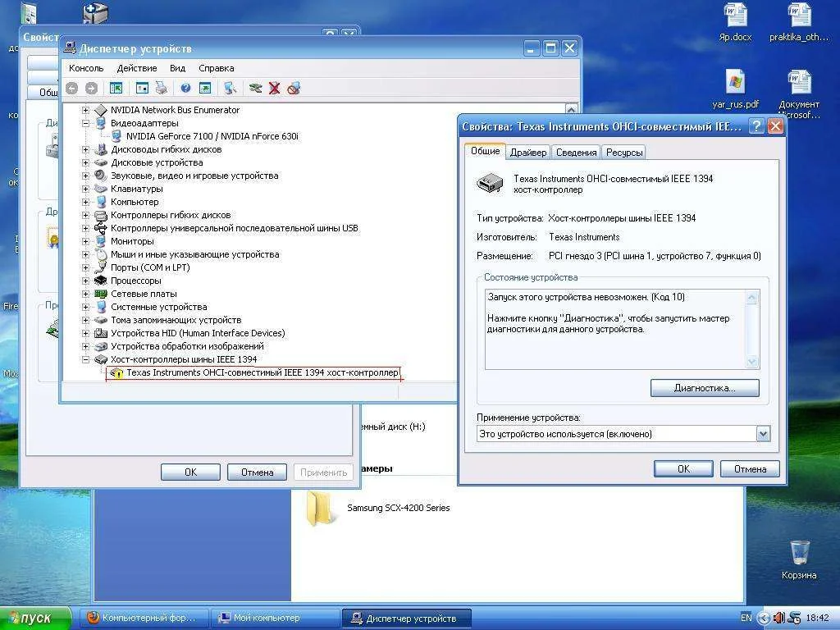Click the toolbar icon right of Help
Image resolution: width=840 pixels, height=630 pixels.
click(x=204, y=89)
